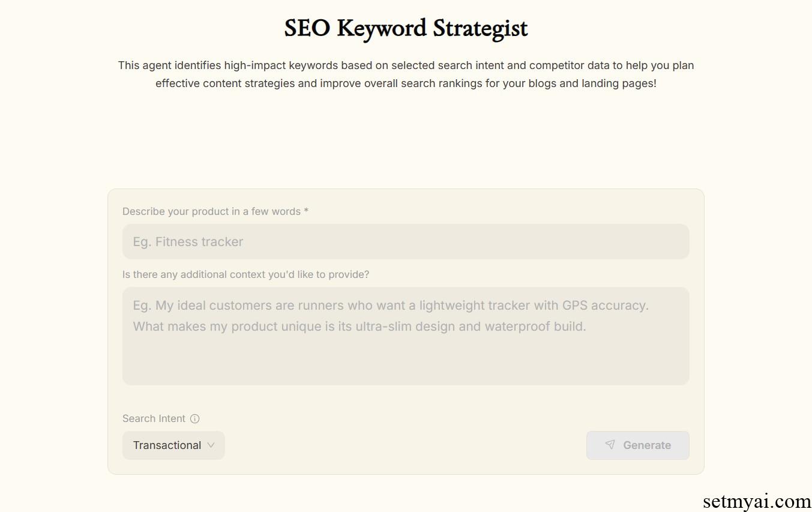Click the paper plane icon in Generate
Screen dimensions: 812x512
(x=610, y=445)
